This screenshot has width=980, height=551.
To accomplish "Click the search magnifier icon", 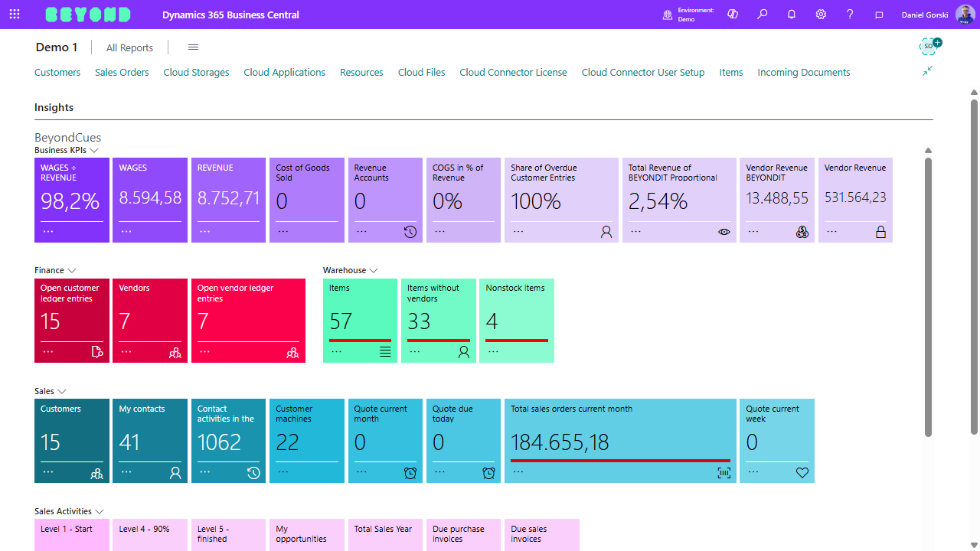I will coord(762,15).
